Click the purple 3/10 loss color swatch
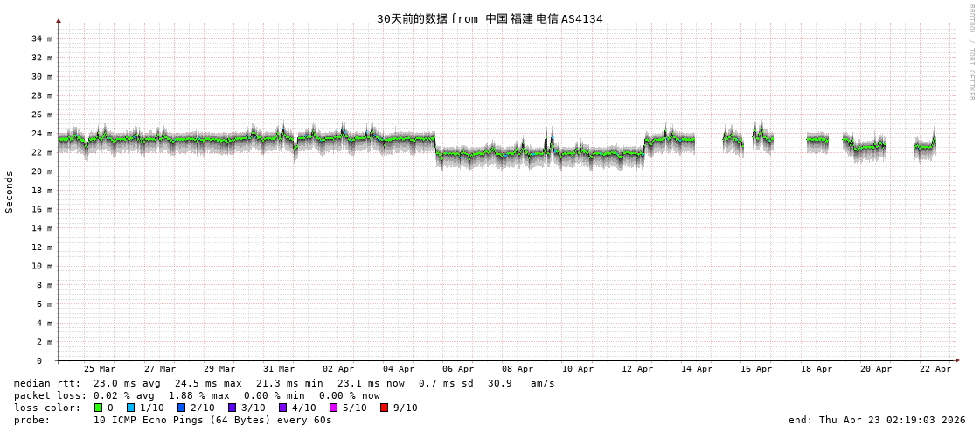The image size is (980, 432). pos(232,408)
